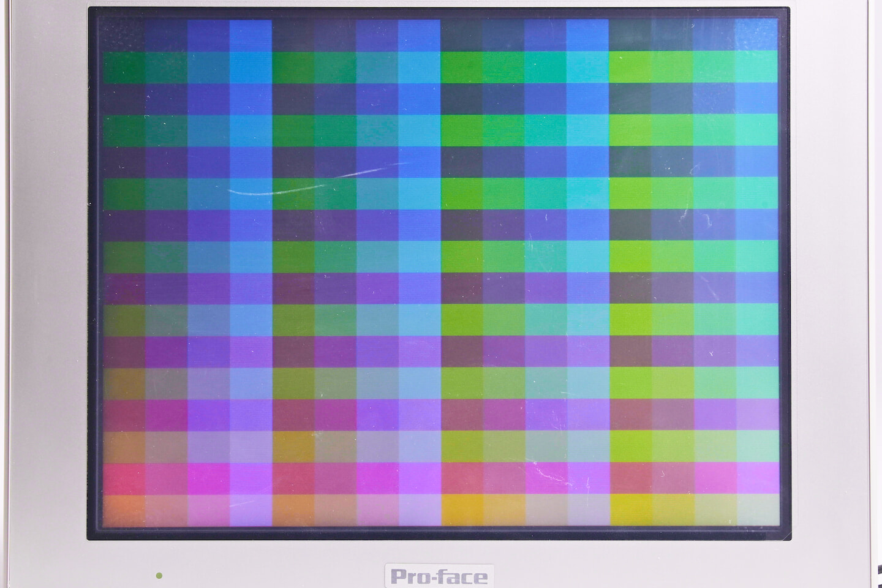Pick blue swatch, top row eighth column

(x=419, y=36)
